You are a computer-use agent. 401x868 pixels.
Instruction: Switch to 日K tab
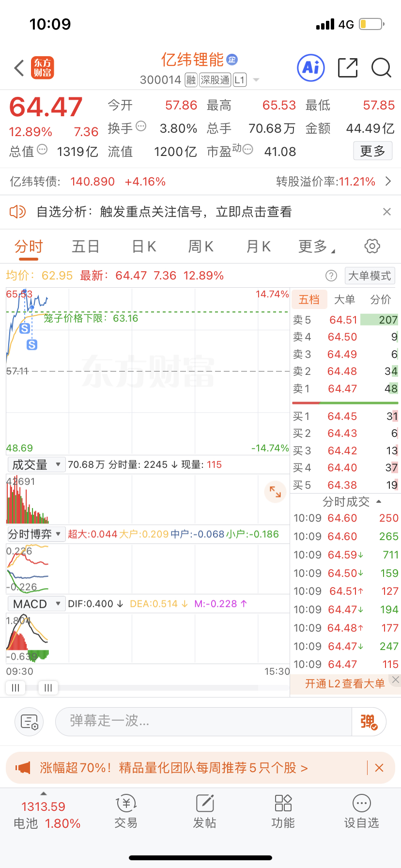point(144,247)
